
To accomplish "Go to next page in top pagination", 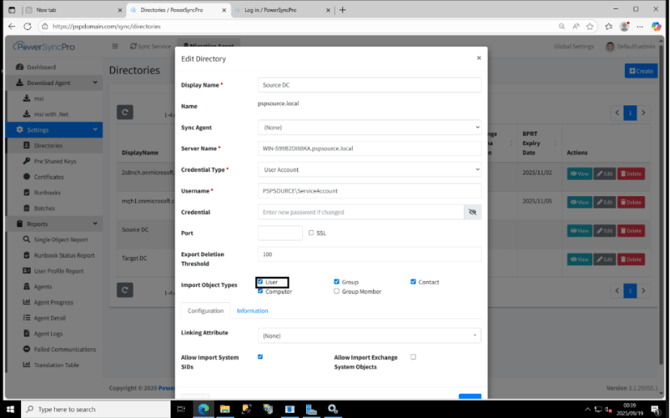I will pos(643,113).
